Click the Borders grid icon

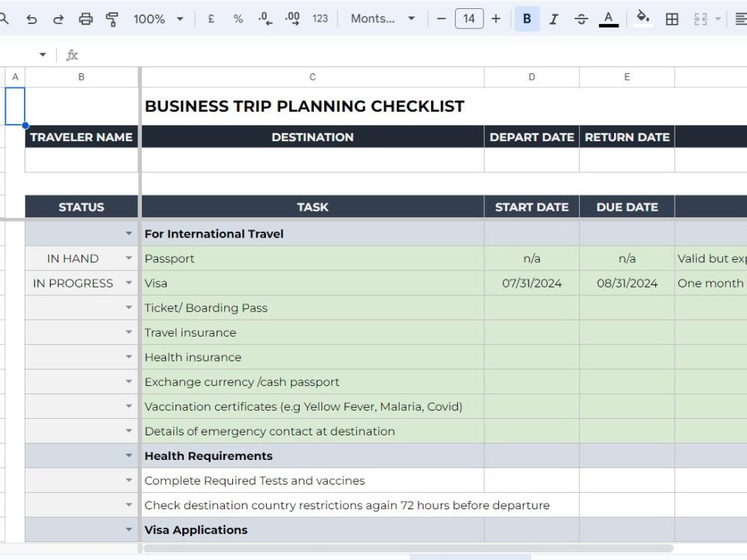pos(672,19)
